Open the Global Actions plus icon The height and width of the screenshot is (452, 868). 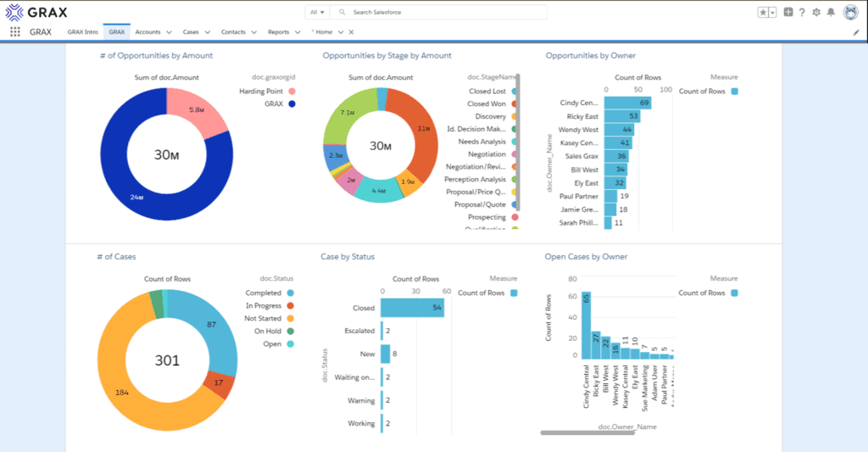pyautogui.click(x=788, y=12)
